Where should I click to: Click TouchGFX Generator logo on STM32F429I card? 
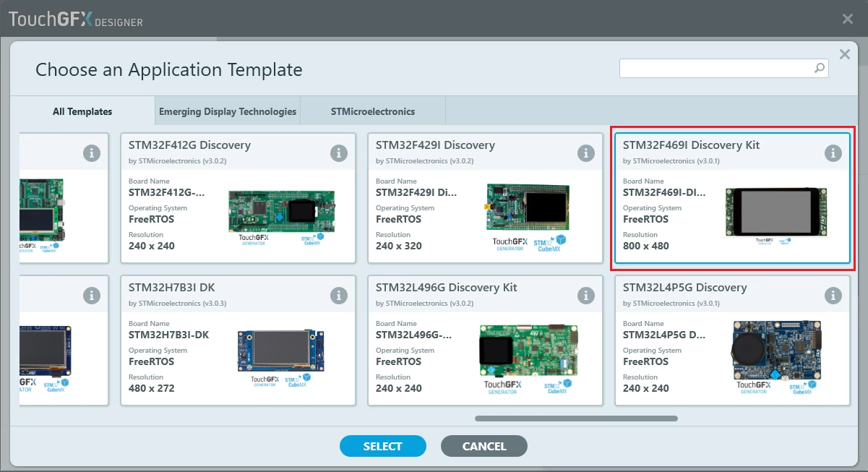click(x=510, y=244)
